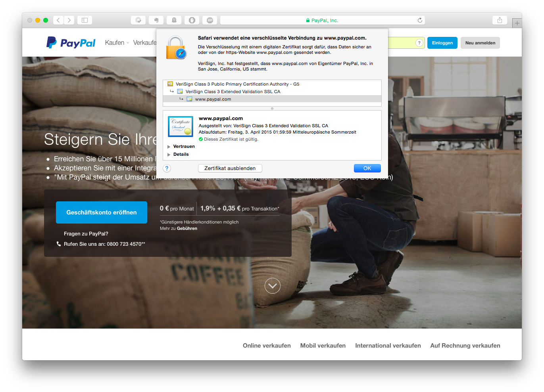544x392 pixels.
Task: Click the phone icon beside the hotline number
Action: pyautogui.click(x=59, y=244)
